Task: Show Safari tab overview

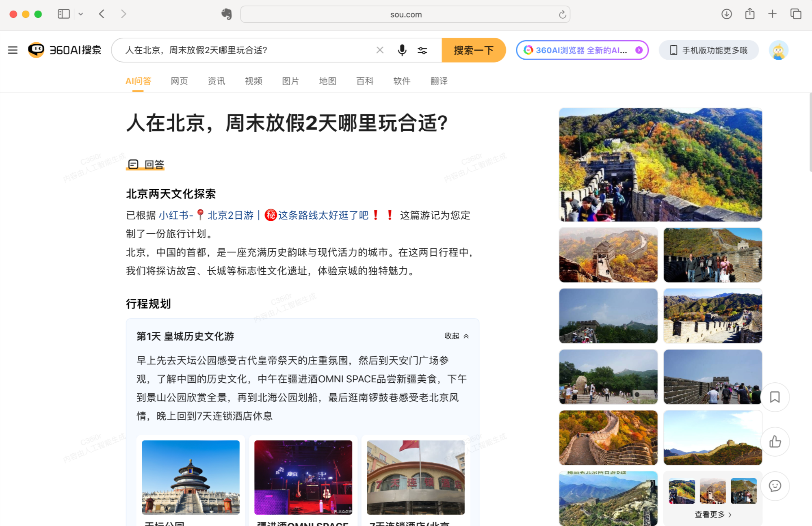Action: pyautogui.click(x=795, y=14)
